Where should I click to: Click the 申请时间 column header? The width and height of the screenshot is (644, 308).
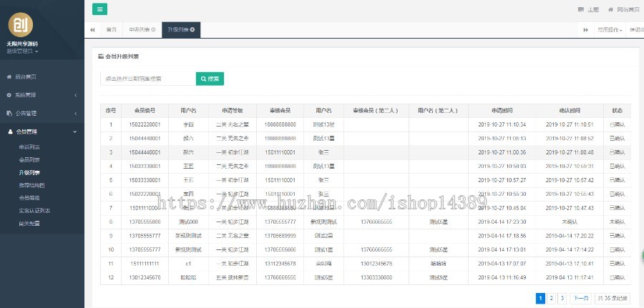pos(502,111)
